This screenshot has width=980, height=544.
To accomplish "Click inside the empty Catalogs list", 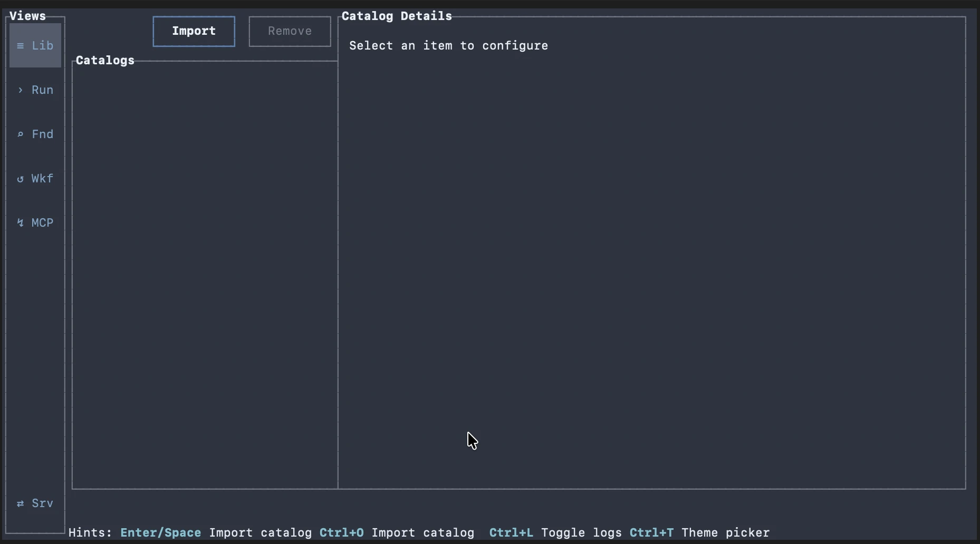I will pos(204,274).
